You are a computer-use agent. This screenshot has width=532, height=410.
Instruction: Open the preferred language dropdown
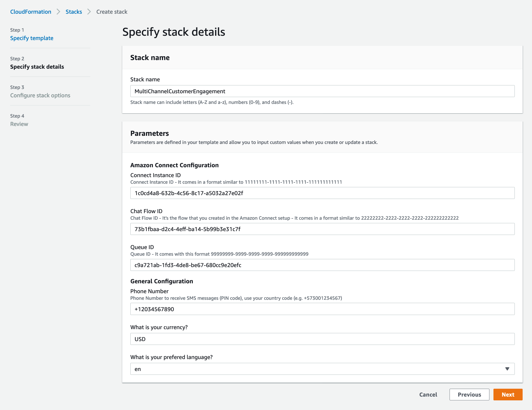point(322,369)
